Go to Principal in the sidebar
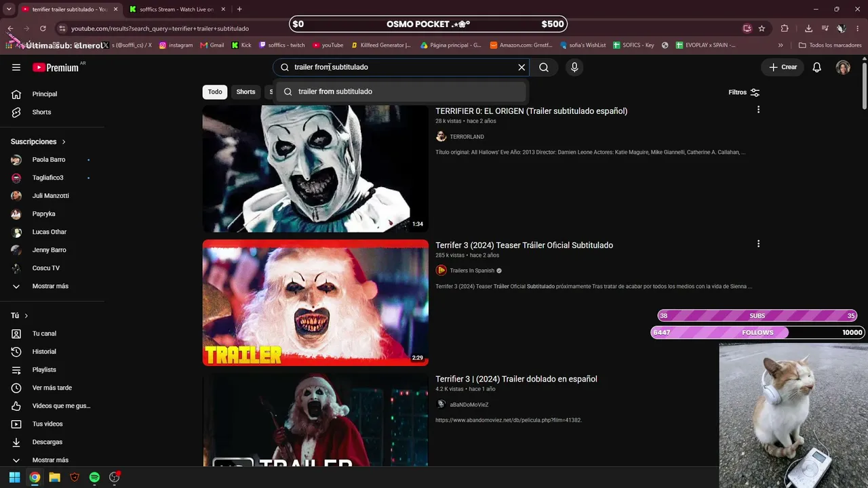The width and height of the screenshot is (868, 488). click(45, 94)
